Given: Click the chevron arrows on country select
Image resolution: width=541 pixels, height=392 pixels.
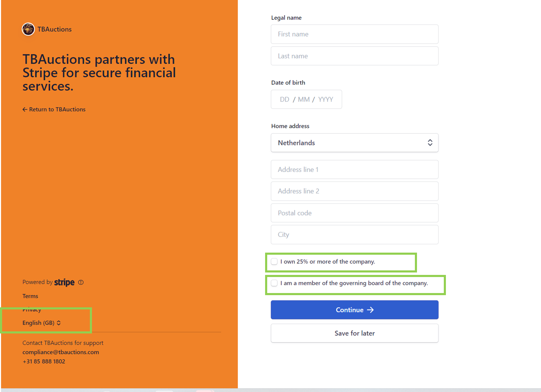Looking at the screenshot, I should tap(430, 143).
